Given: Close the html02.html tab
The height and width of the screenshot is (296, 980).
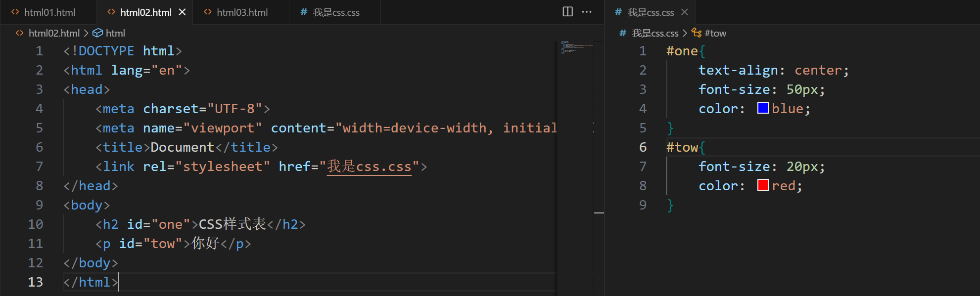Looking at the screenshot, I should (182, 12).
